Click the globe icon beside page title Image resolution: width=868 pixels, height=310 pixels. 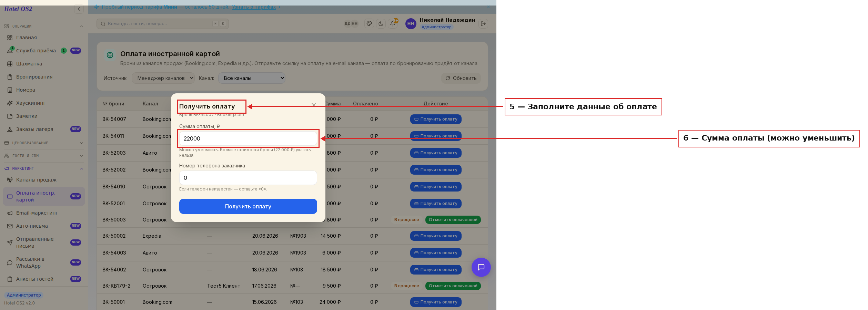110,55
